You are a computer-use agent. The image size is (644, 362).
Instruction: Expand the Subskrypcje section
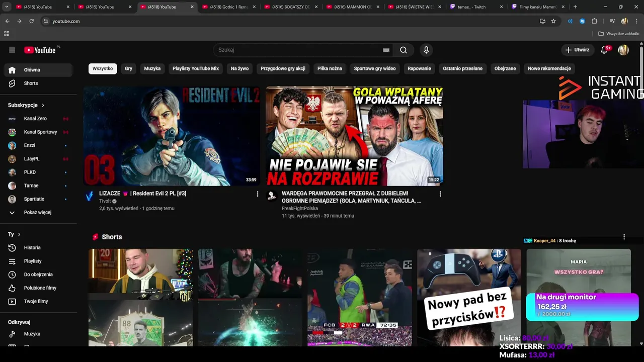(26, 105)
